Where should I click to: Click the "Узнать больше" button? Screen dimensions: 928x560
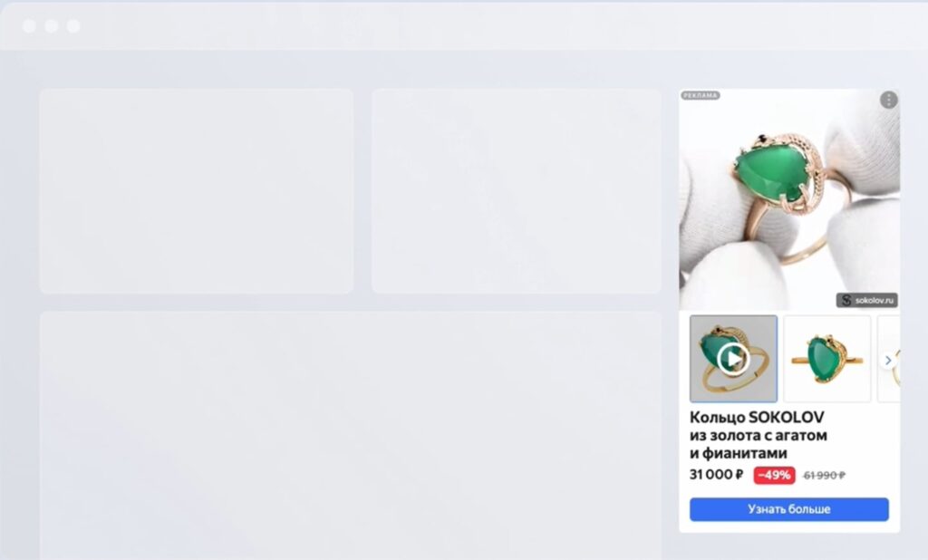(x=789, y=509)
